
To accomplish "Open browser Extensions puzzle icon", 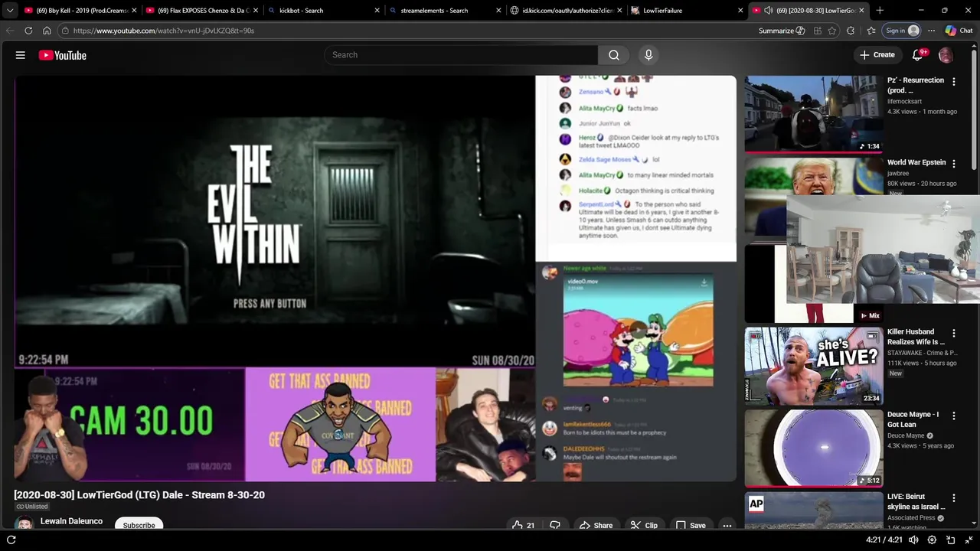I will point(851,31).
